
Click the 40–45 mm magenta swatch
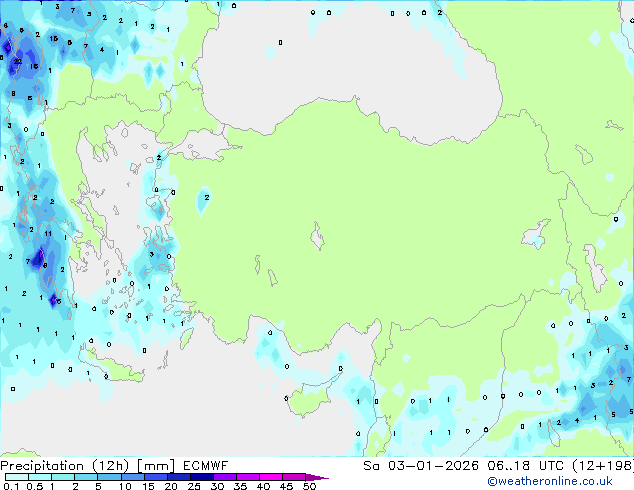pyautogui.click(x=271, y=477)
